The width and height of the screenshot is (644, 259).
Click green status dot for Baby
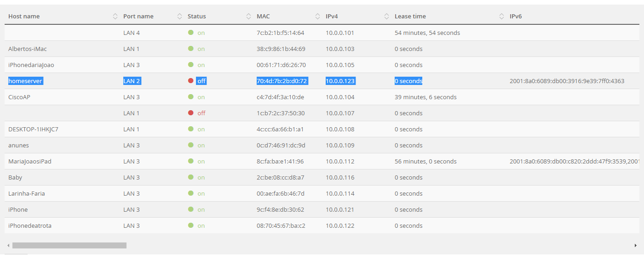(x=190, y=177)
